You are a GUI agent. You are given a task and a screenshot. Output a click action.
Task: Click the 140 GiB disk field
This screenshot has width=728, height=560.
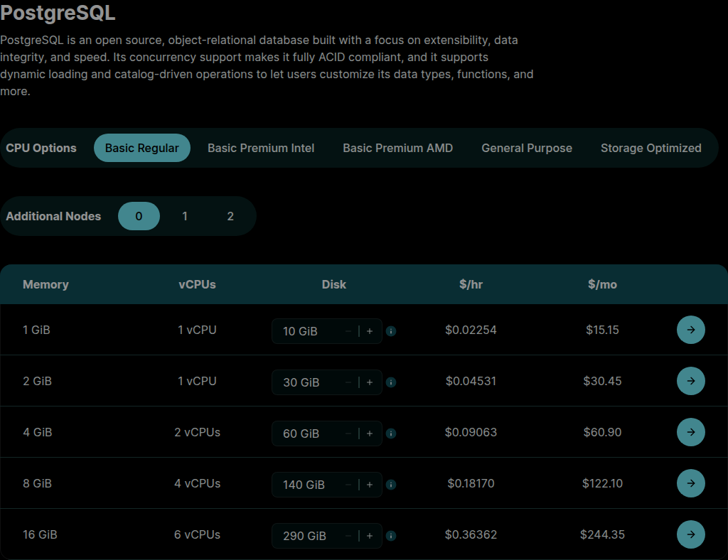tap(327, 485)
